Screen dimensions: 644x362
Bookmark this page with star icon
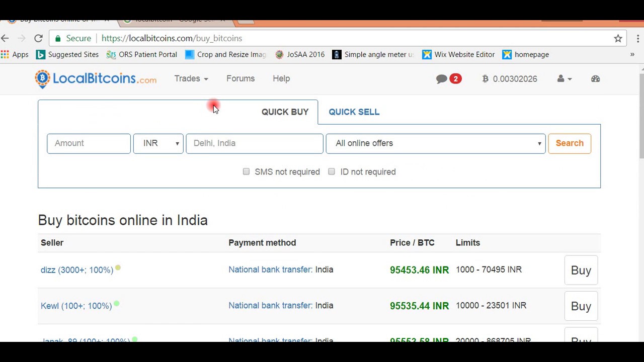pos(618,38)
